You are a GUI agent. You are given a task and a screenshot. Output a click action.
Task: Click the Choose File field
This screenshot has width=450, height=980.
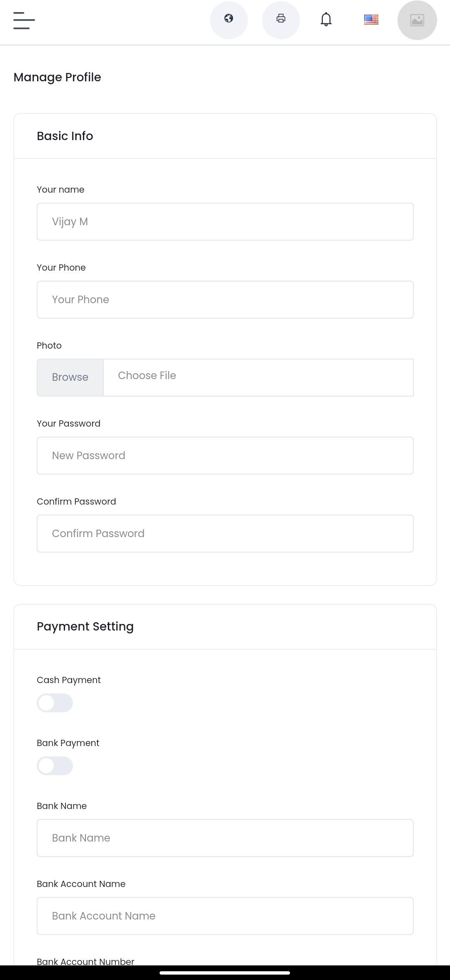258,377
